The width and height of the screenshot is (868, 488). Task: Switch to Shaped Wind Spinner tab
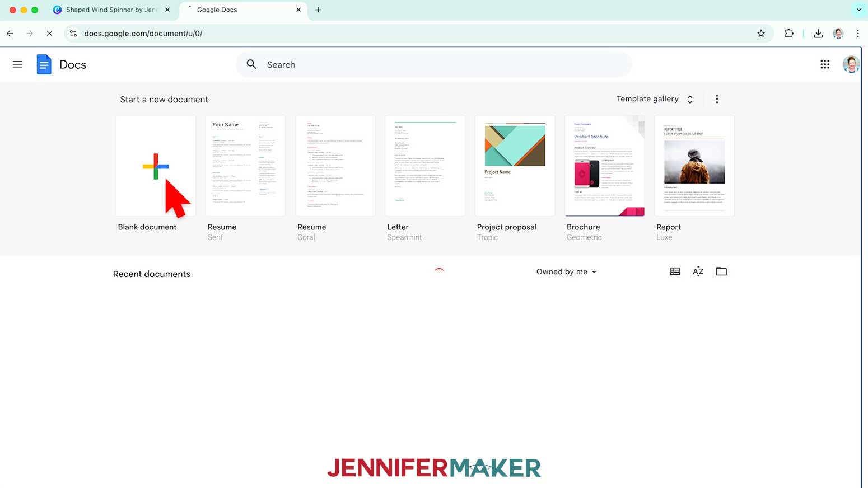[x=111, y=10]
